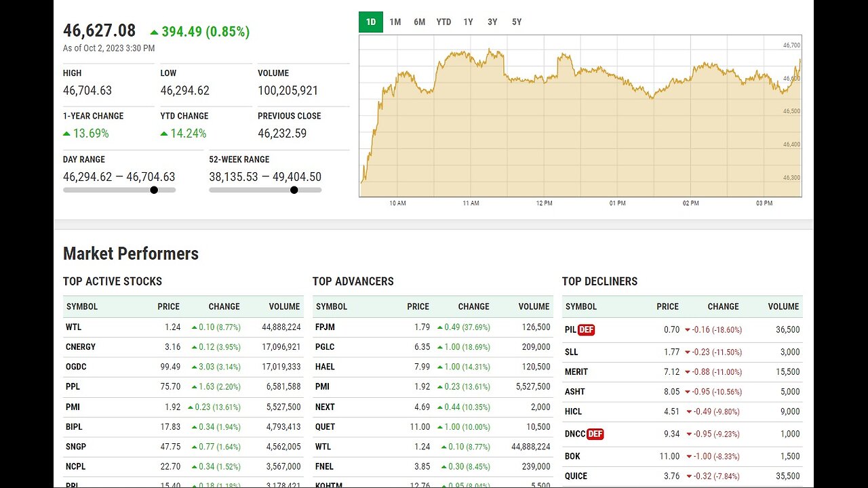Click the Low value 46,294.62
This screenshot has height=488, width=868.
pyautogui.click(x=185, y=90)
